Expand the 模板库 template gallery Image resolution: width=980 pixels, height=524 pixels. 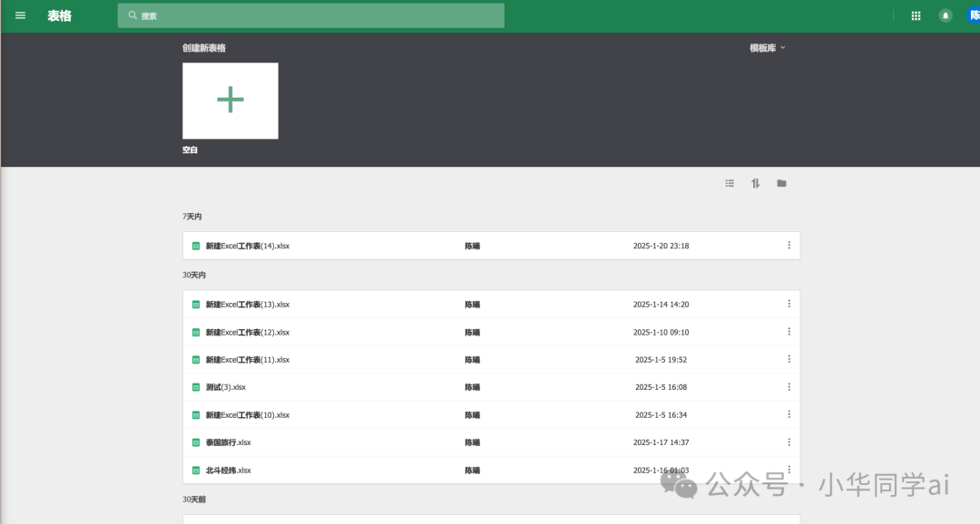pyautogui.click(x=768, y=48)
